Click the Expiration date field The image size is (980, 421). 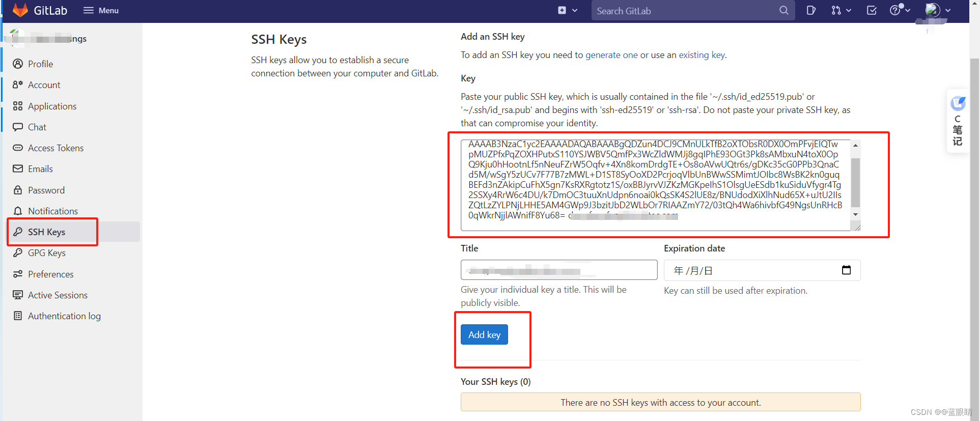click(762, 270)
